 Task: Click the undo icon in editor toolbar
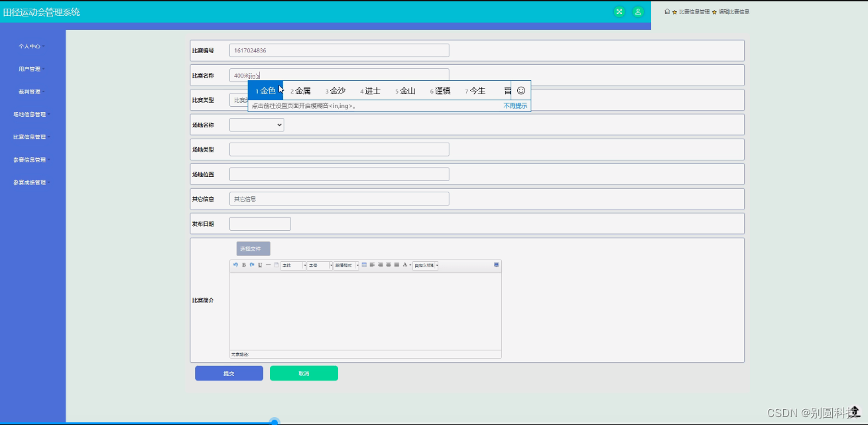pos(235,265)
